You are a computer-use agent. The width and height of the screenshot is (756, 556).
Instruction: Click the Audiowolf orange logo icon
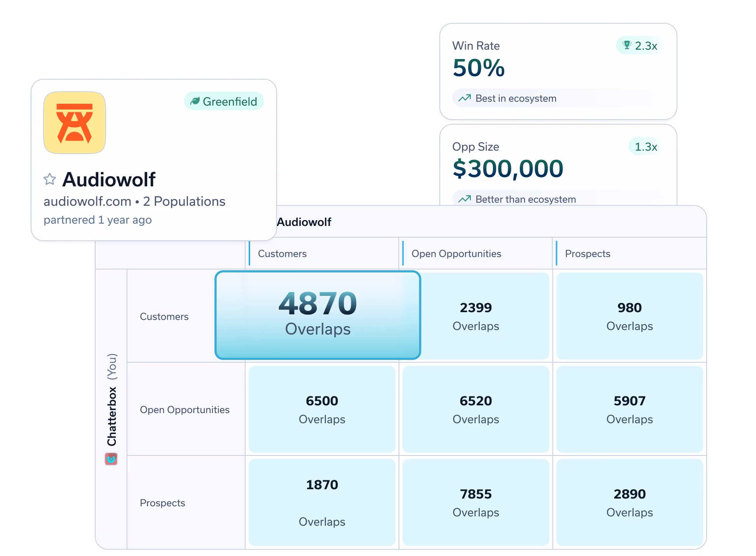coord(75,123)
